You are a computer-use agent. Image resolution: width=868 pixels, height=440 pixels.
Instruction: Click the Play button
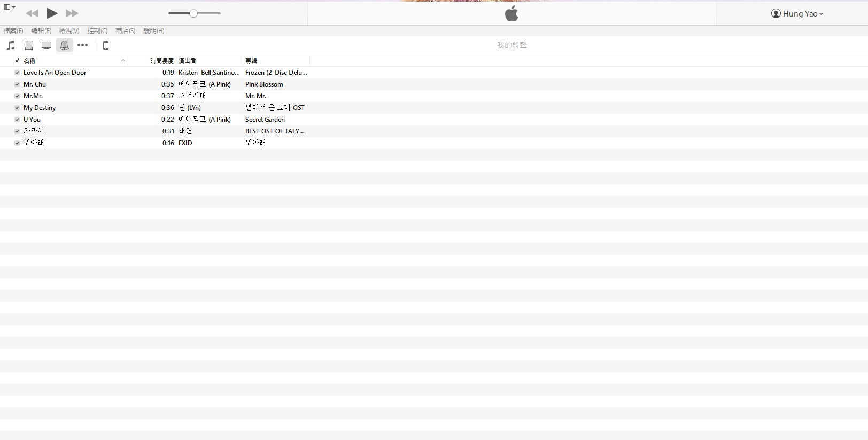52,13
